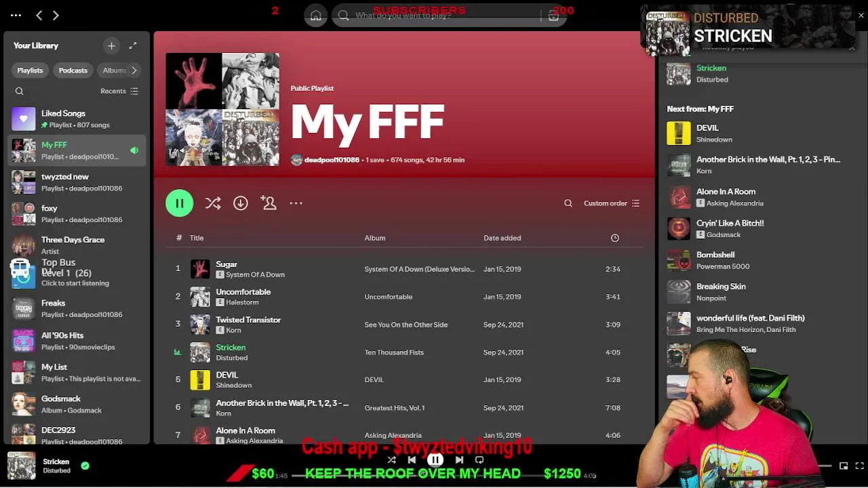
Task: Open Godsmack album in library
Action: (x=78, y=404)
